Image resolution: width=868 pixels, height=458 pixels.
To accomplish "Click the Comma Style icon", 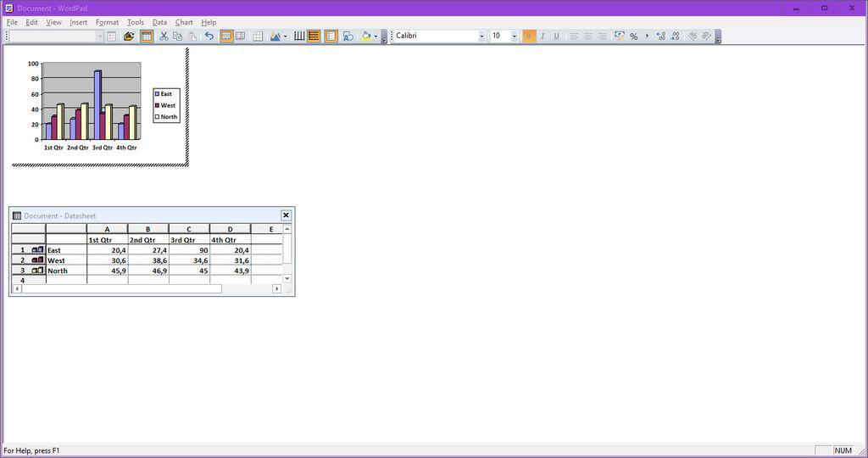I will (x=647, y=36).
